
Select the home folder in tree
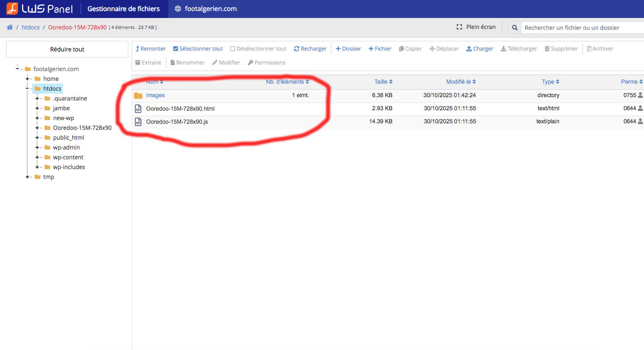[51, 79]
